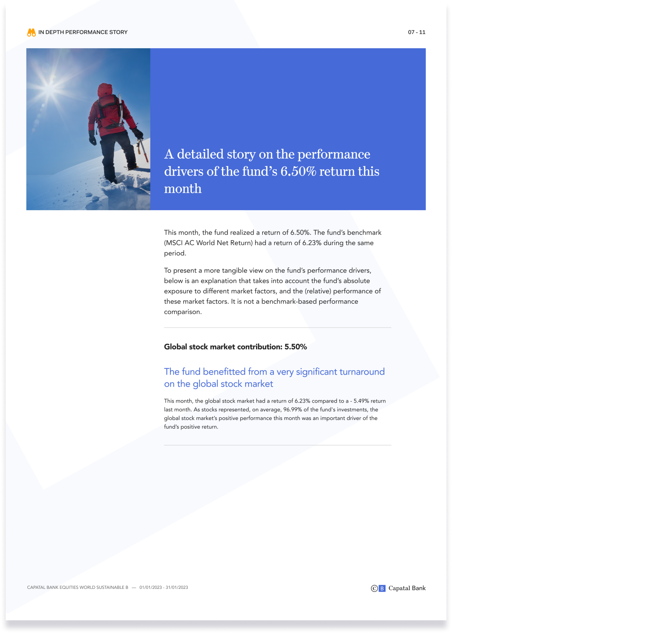Viewport: 653px width, 644px height.
Task: Click the copyright symbol in footer
Action: click(x=374, y=589)
